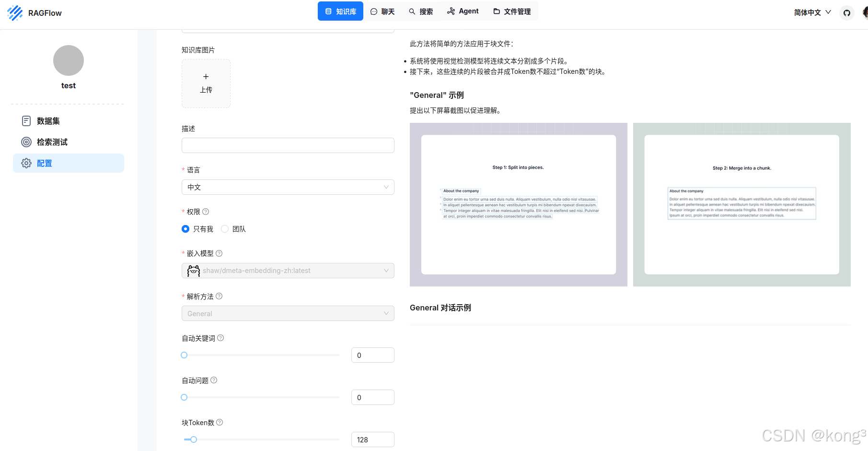Screen dimensions: 868x451
Task: Select the 只有我 permission radio button
Action: click(x=185, y=229)
